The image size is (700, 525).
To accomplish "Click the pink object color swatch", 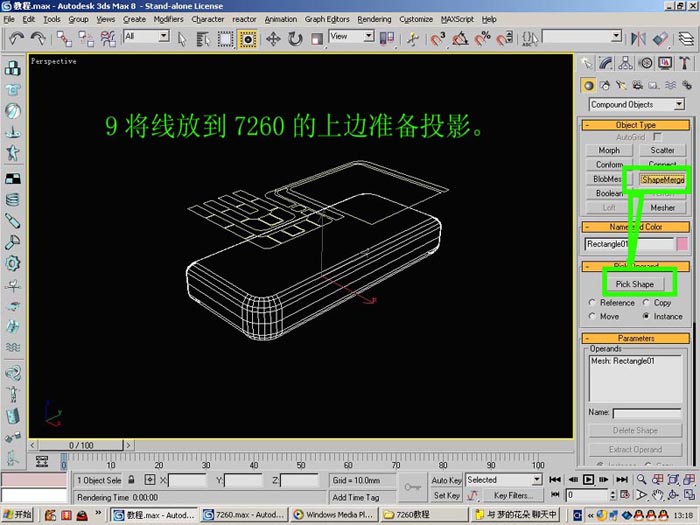I will click(682, 244).
